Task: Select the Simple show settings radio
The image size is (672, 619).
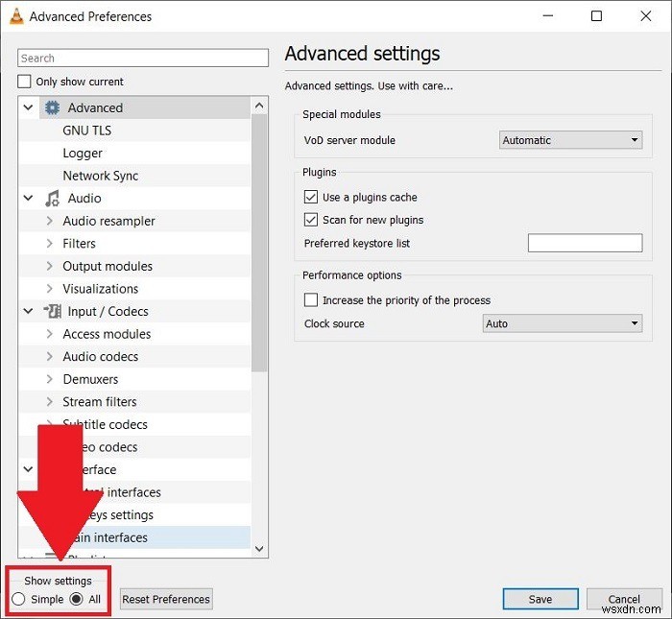Action: 18,599
